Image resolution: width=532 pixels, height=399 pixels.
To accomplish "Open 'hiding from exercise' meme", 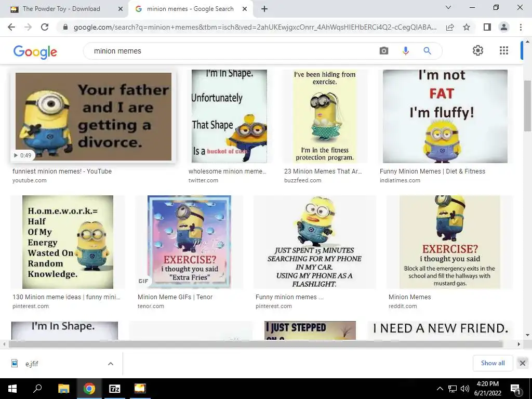I will click(x=325, y=116).
